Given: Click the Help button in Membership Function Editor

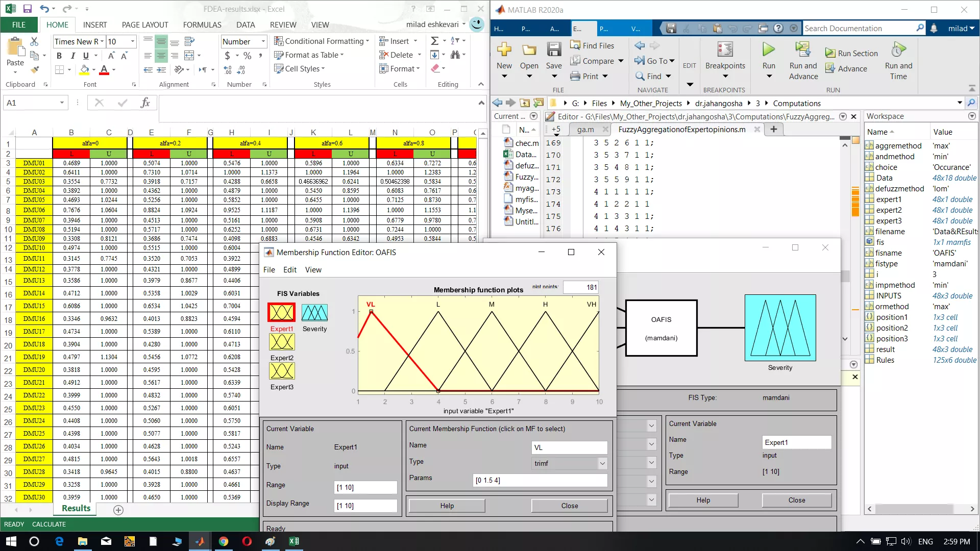Looking at the screenshot, I should click(447, 506).
